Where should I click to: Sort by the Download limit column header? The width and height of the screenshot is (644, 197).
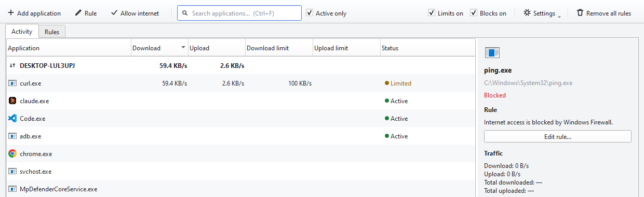pos(279,48)
